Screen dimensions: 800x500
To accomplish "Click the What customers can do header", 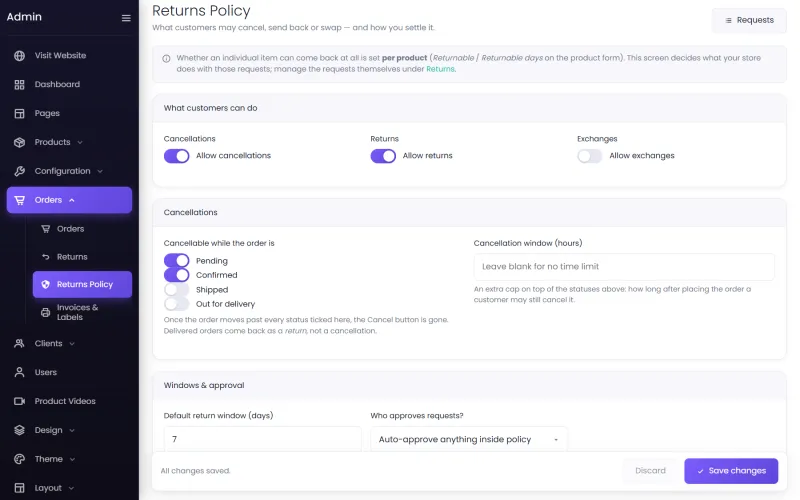I will 210,108.
